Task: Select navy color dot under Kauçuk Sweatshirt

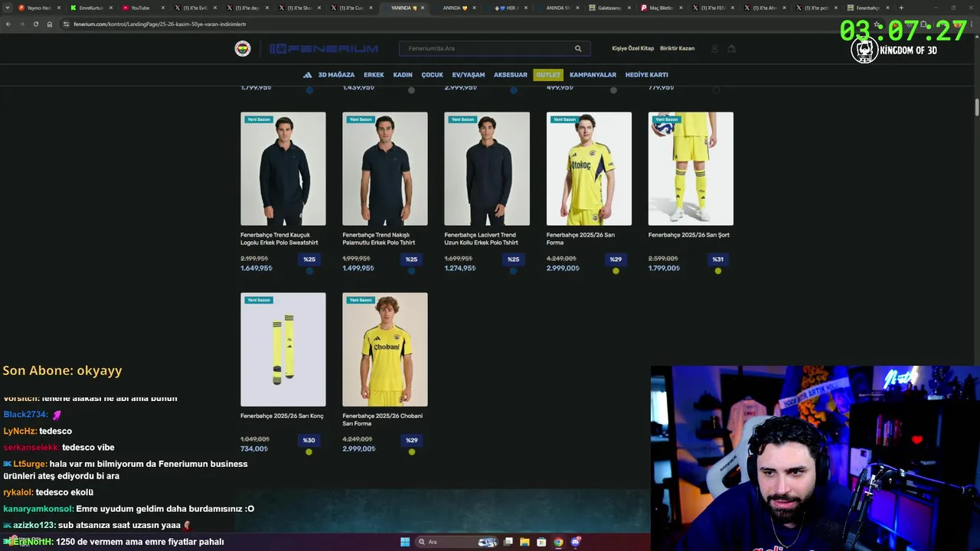Action: (309, 271)
